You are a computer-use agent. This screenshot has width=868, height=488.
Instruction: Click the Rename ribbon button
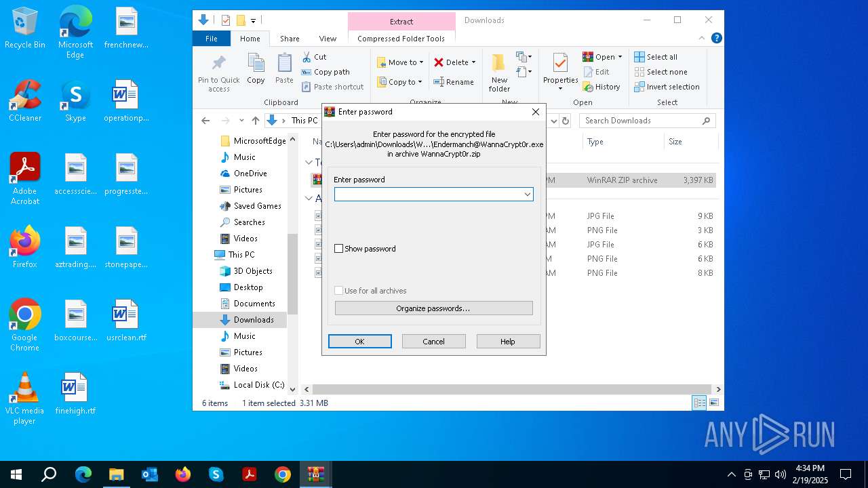[454, 82]
